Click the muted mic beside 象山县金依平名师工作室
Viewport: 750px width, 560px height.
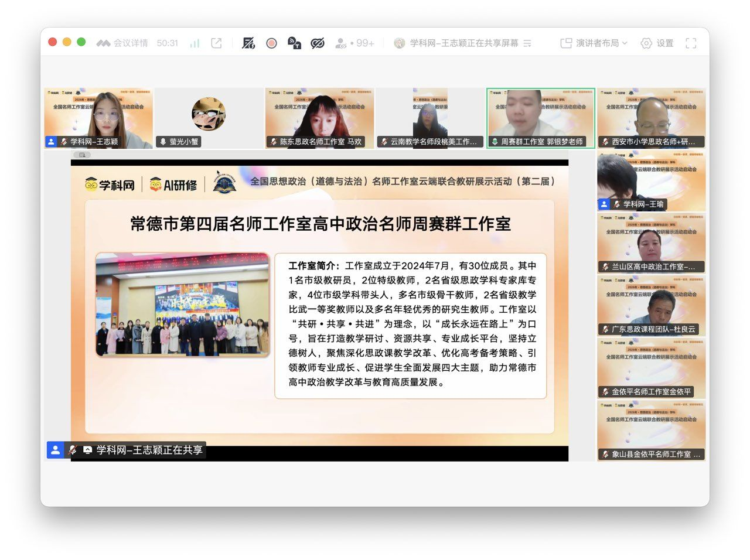[x=605, y=455]
